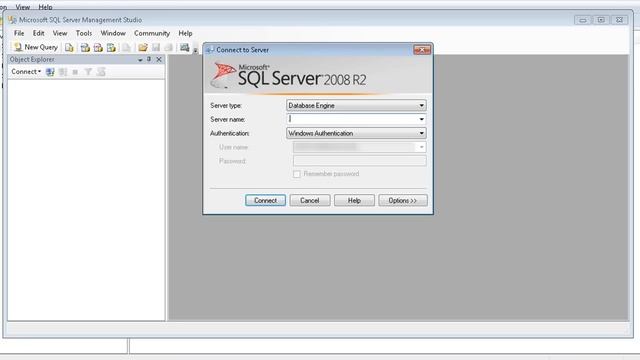Click the New Query toolbar button

coord(36,47)
